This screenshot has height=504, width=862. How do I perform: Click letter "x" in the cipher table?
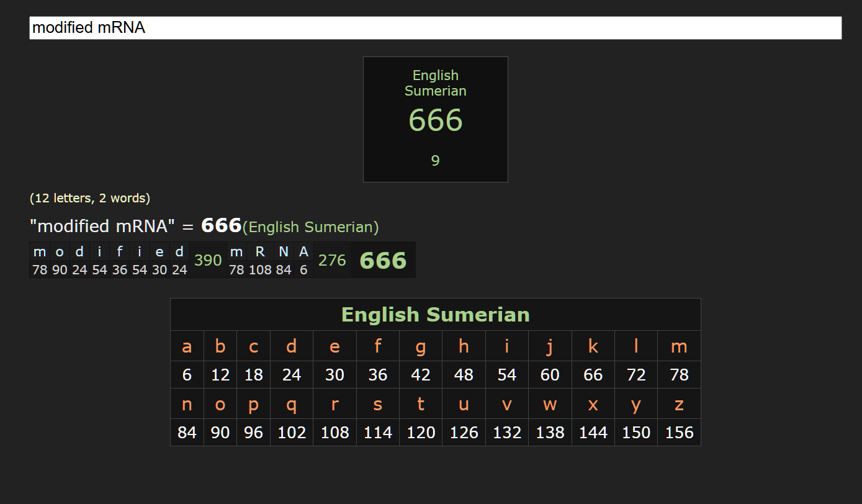pos(593,404)
